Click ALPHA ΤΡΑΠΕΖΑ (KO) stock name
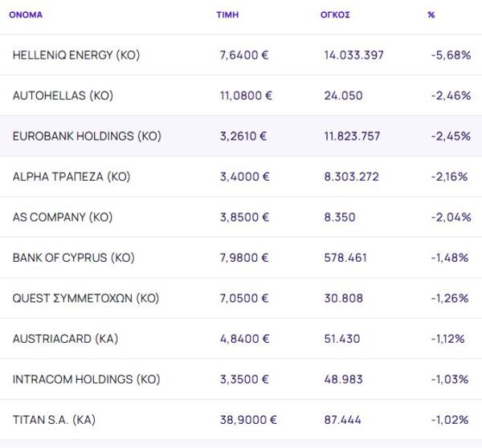This screenshot has width=482, height=448. 71,177
